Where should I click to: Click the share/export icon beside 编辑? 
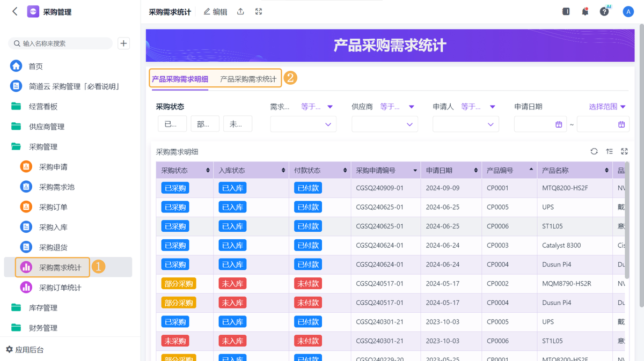click(240, 12)
